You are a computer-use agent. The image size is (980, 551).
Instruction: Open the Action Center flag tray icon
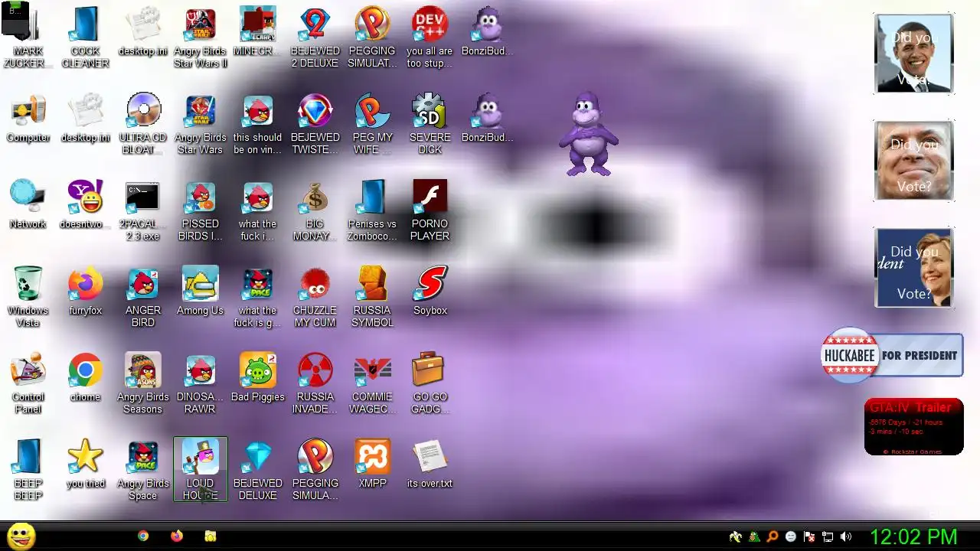click(x=809, y=537)
